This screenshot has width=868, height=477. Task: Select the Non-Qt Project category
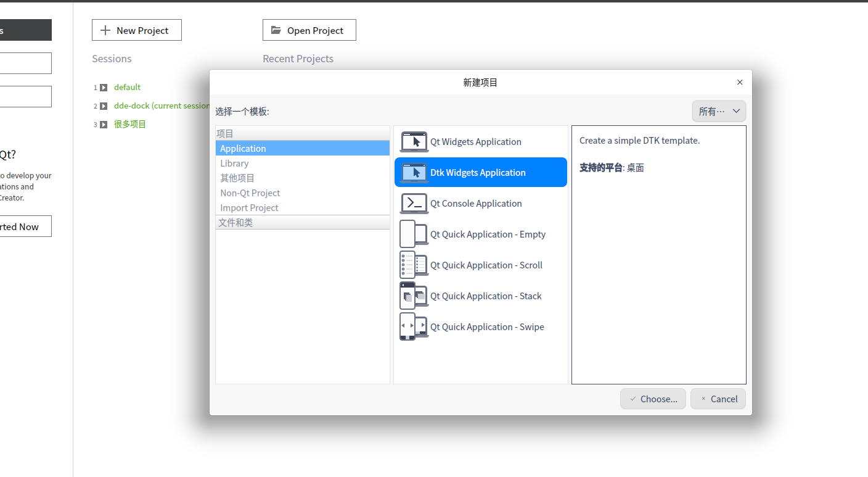pyautogui.click(x=303, y=193)
